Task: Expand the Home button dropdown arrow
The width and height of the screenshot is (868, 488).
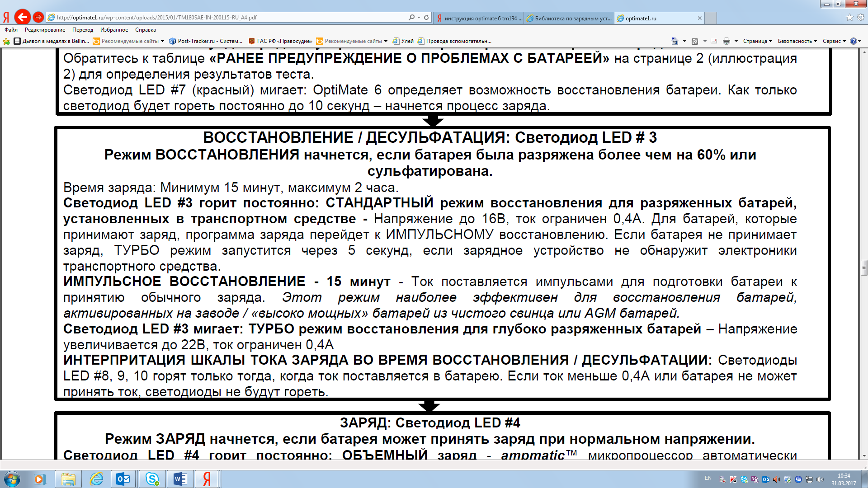Action: click(684, 41)
